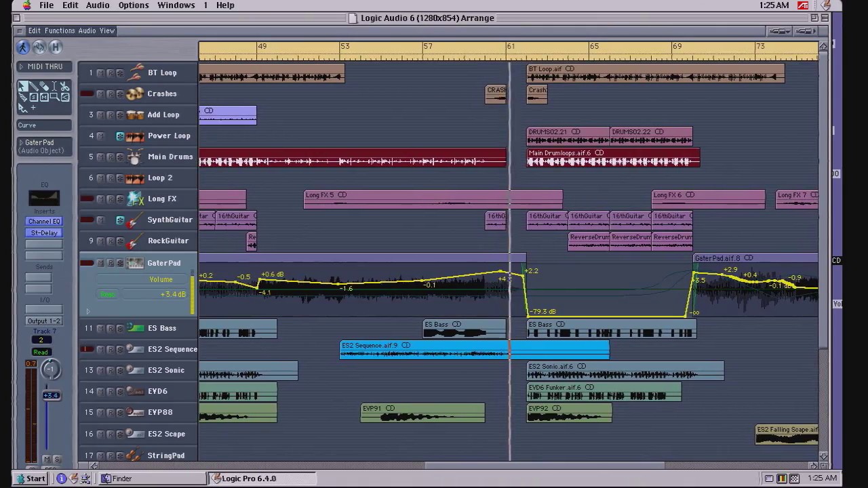The image size is (868, 488).
Task: Select the Pencil tool in toolbox
Action: click(34, 86)
